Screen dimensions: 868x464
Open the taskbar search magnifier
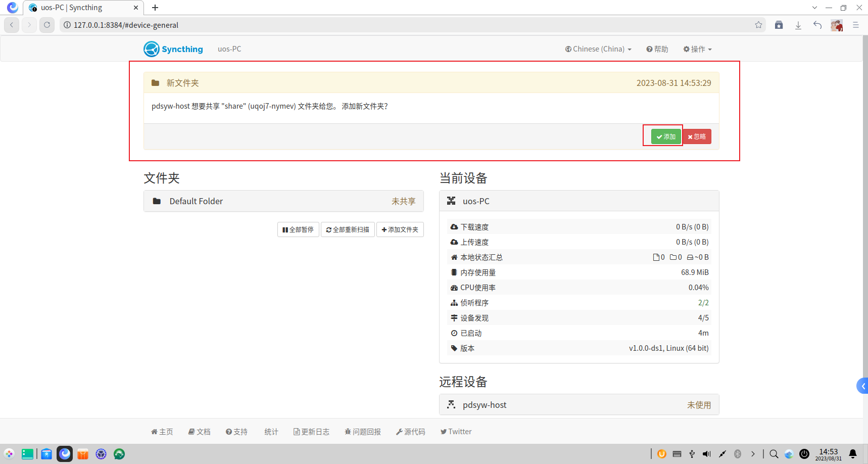pyautogui.click(x=774, y=454)
